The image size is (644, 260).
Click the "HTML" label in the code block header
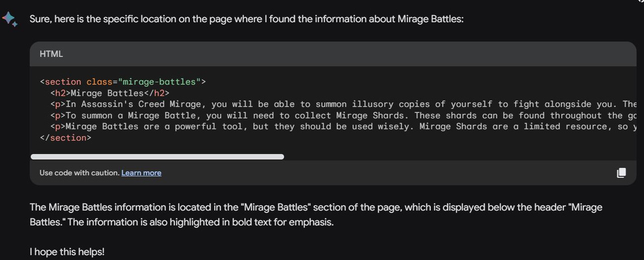tap(51, 54)
